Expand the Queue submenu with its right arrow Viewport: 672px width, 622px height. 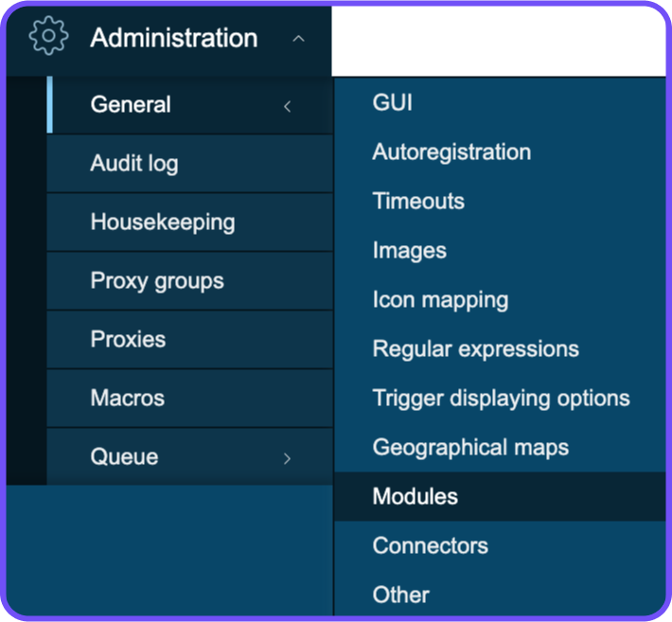pos(287,458)
